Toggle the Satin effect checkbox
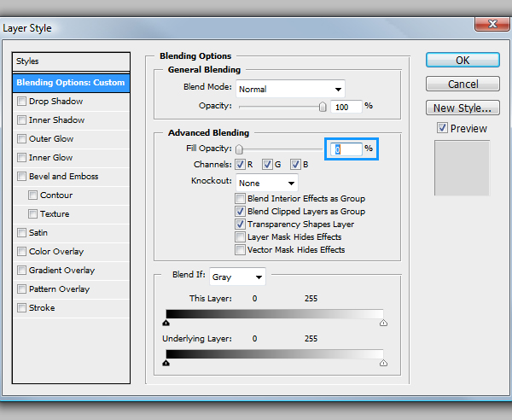Viewport: 512px width, 420px height. (x=21, y=233)
